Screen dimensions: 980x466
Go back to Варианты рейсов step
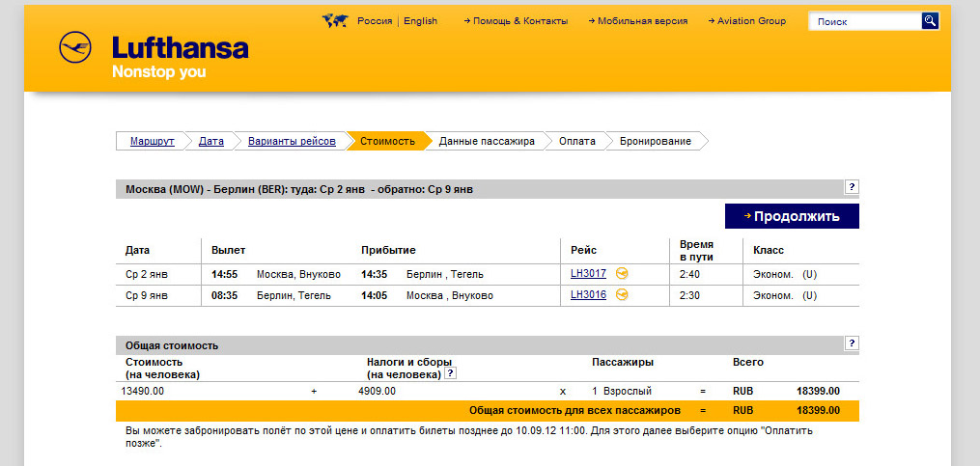click(292, 141)
